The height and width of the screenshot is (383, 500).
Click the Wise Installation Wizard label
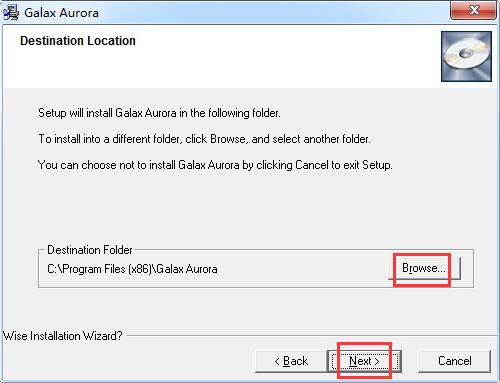(63, 335)
